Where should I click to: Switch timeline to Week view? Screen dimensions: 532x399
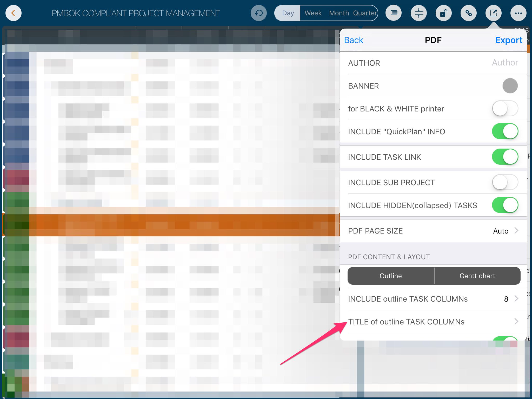click(x=313, y=13)
